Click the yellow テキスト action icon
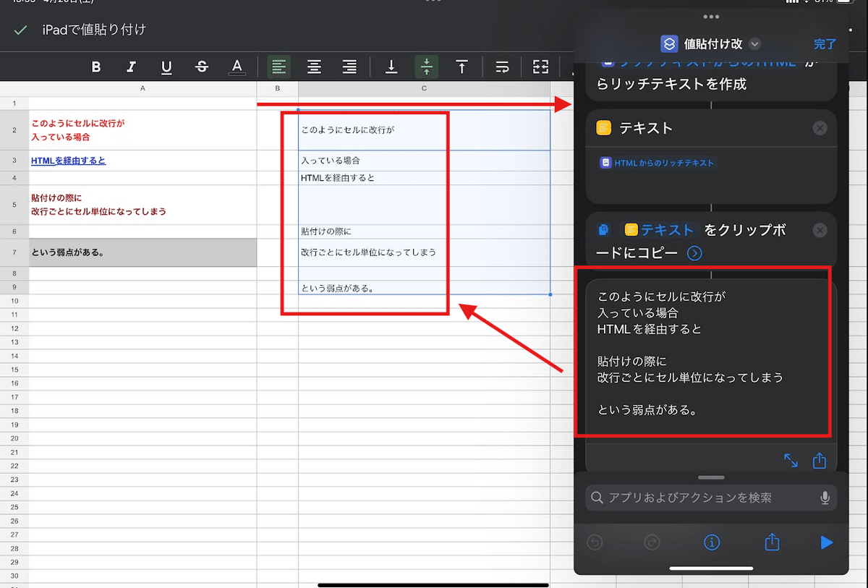 [x=604, y=128]
